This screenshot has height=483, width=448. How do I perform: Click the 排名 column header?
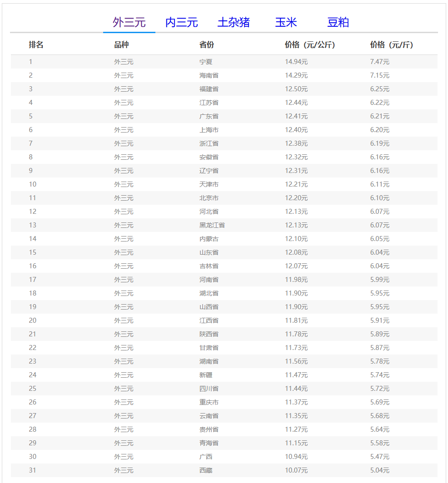[x=36, y=45]
